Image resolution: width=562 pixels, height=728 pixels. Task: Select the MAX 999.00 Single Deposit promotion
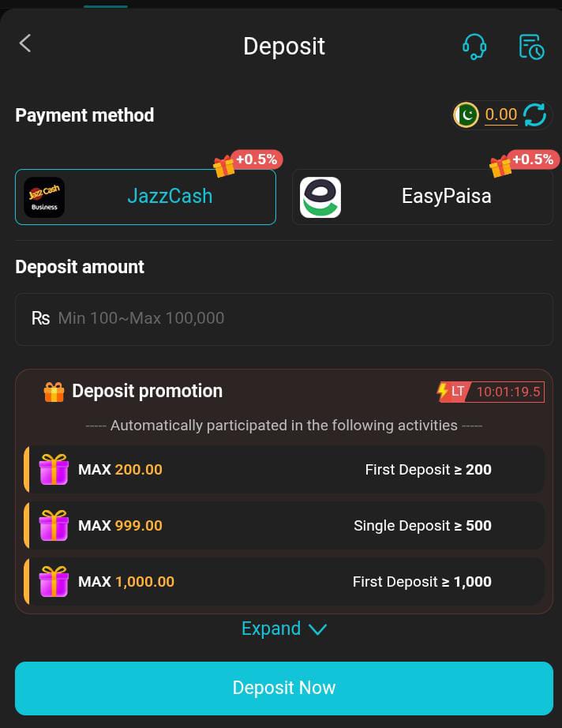click(284, 526)
